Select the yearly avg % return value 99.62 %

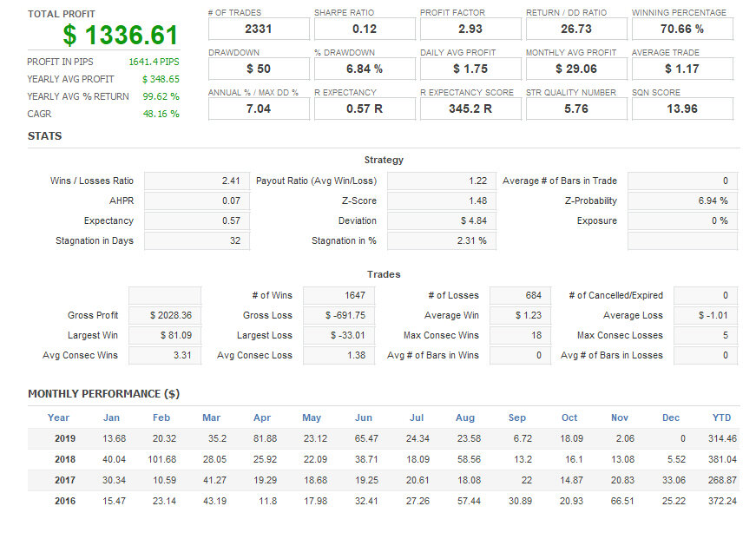(x=161, y=96)
